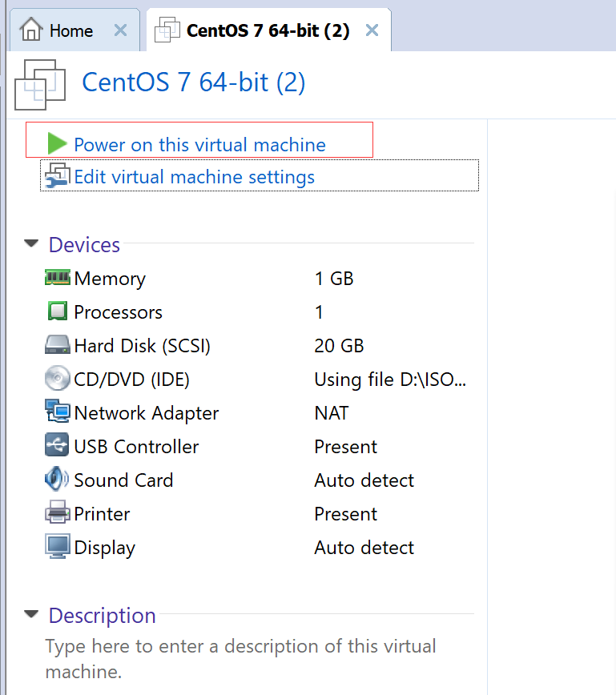Close the Home tab

pos(120,31)
